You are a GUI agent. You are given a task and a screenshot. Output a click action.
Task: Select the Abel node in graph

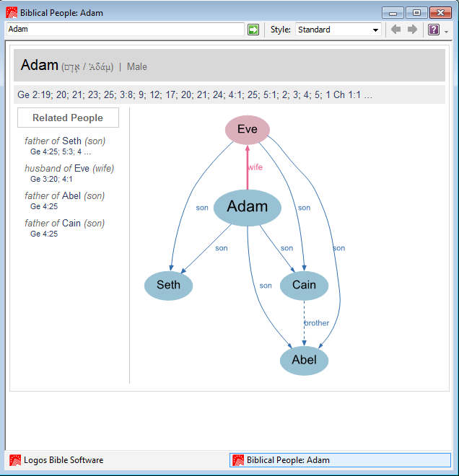pos(304,361)
